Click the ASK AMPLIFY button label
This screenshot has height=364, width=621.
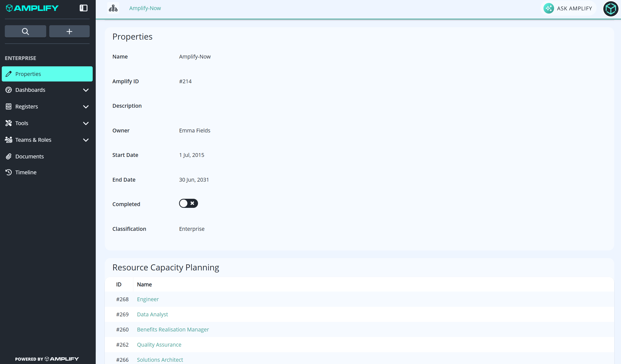pos(575,8)
